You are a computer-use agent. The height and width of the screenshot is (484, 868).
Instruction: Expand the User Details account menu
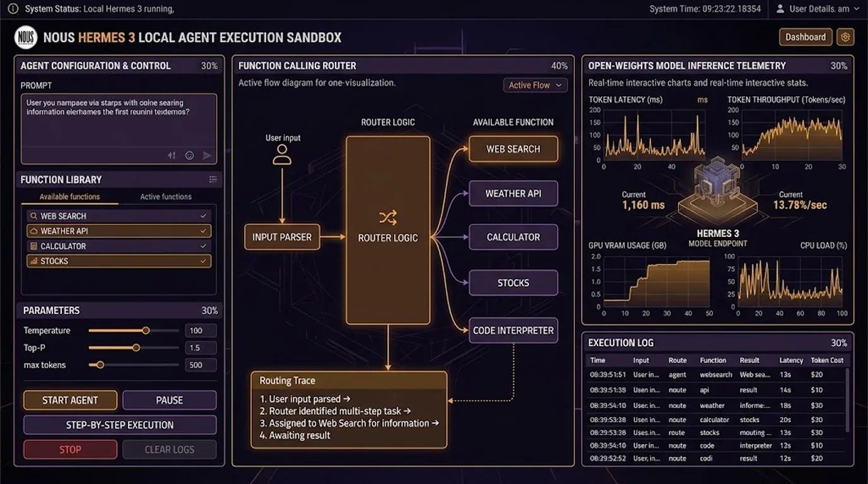[818, 9]
